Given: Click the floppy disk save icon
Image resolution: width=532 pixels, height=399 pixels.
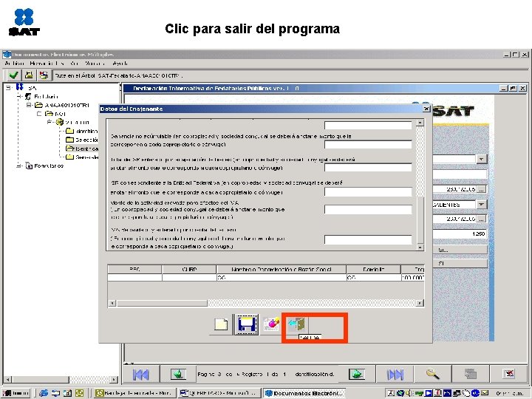Looking at the screenshot, I should pos(246,324).
